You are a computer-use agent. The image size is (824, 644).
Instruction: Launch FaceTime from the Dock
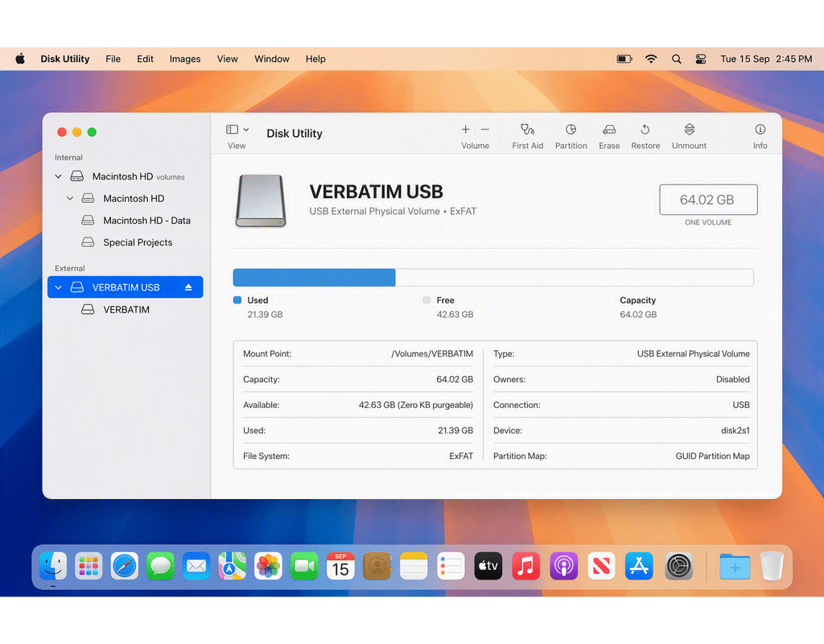pos(304,566)
